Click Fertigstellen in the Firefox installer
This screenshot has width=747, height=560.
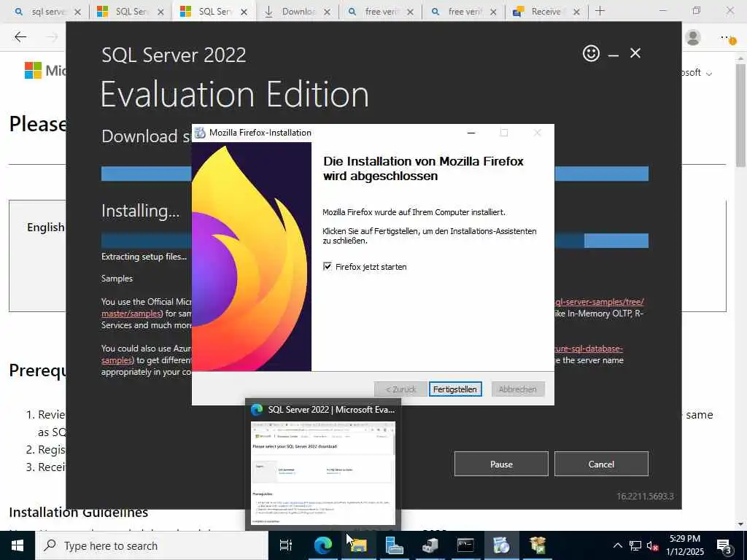pyautogui.click(x=455, y=389)
